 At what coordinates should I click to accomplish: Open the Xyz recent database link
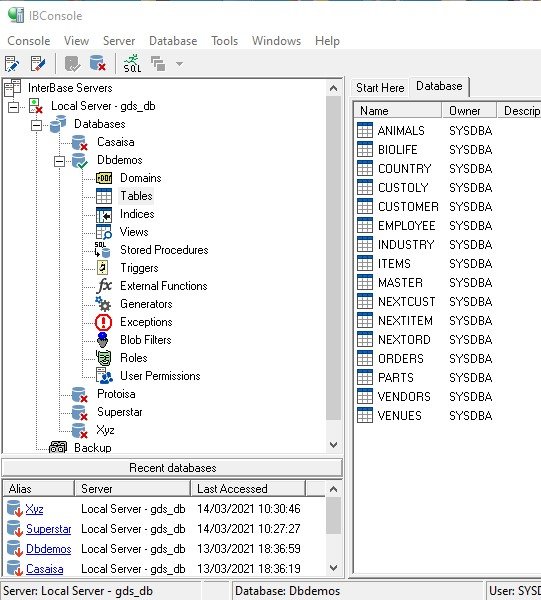click(34, 509)
